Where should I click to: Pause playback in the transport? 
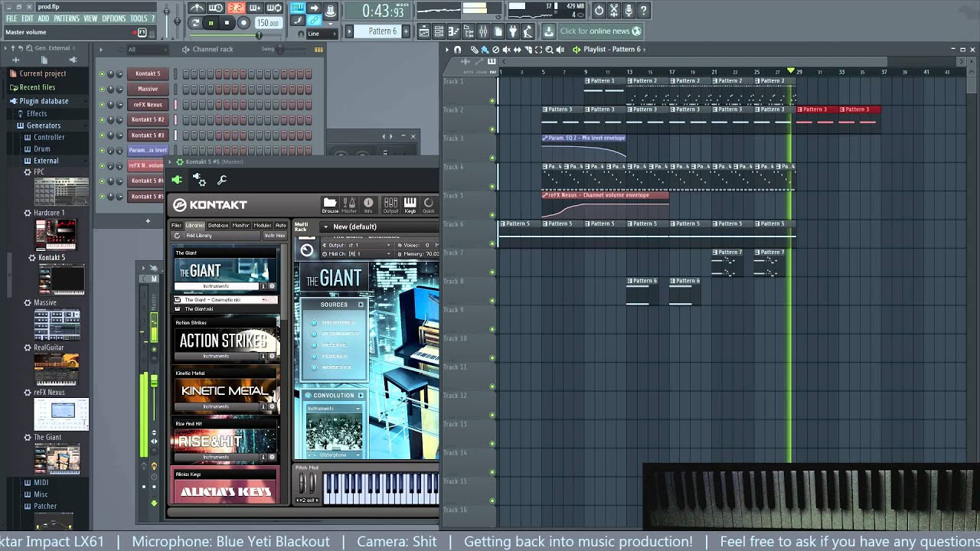pos(211,23)
